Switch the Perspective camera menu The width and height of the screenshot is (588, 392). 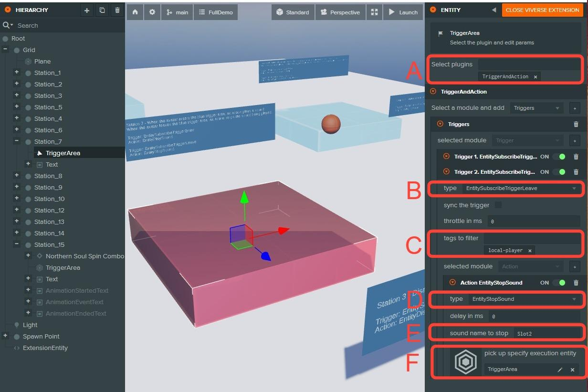tap(340, 12)
